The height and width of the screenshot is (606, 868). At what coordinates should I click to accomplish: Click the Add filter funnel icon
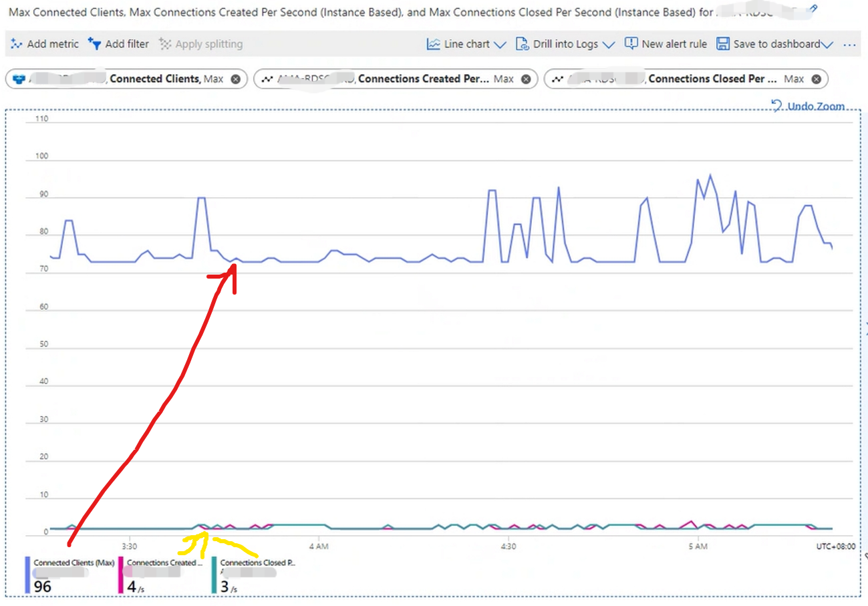pyautogui.click(x=94, y=44)
